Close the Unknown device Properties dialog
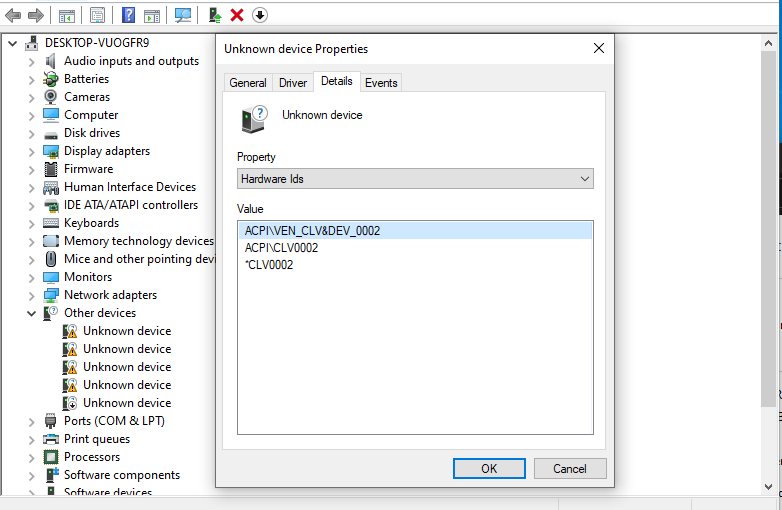 tap(599, 48)
